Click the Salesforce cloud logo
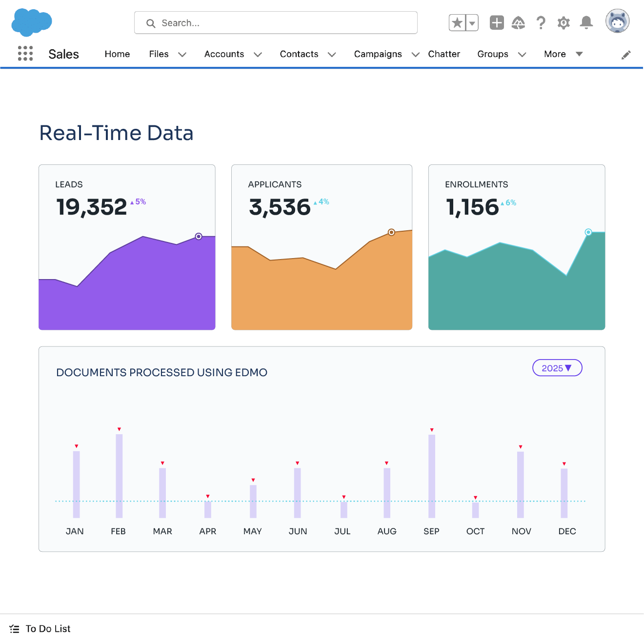644x644 pixels. 32,22
